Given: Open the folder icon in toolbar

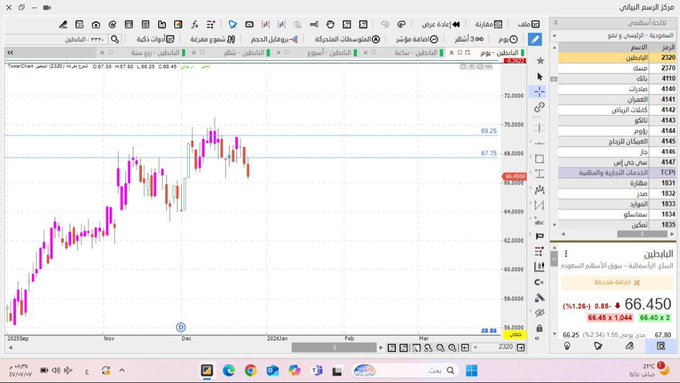Looking at the screenshot, I should click(162, 24).
